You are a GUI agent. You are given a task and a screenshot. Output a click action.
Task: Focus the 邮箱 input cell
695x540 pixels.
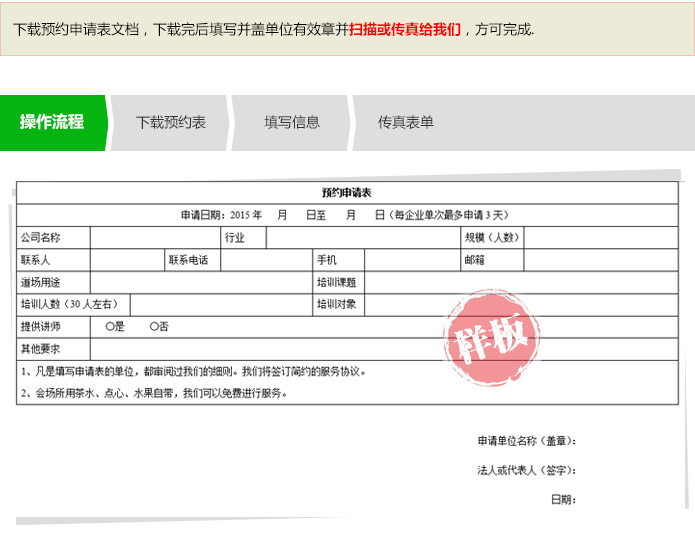(x=600, y=260)
